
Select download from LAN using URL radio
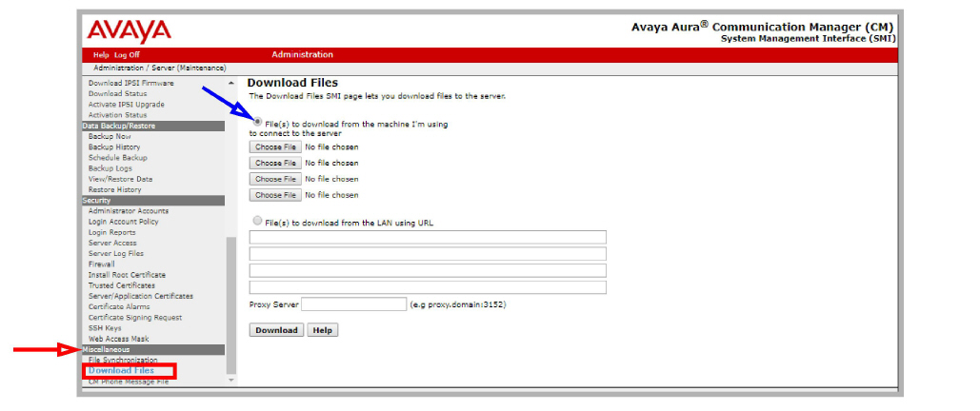pyautogui.click(x=257, y=221)
